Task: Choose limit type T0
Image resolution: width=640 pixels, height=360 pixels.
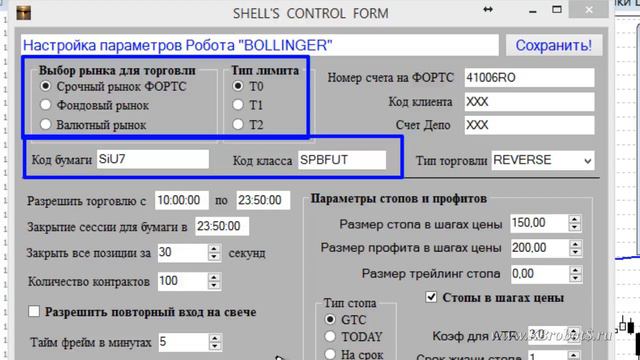Action: [238, 86]
